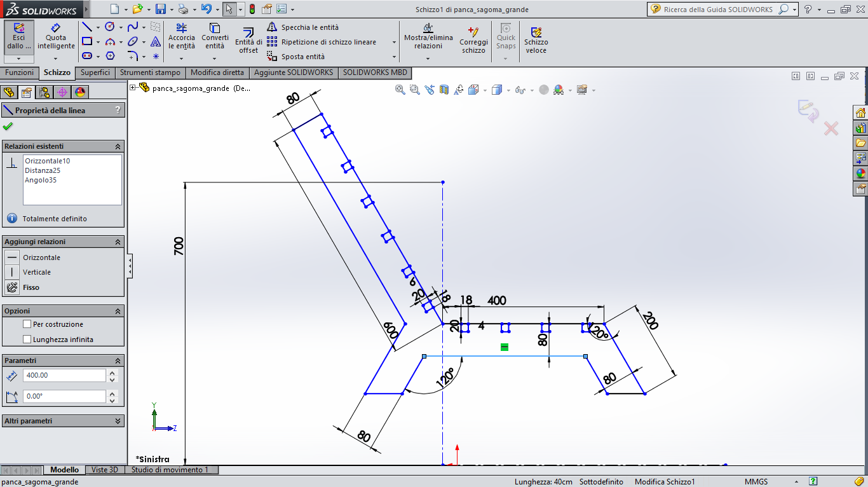Open the Studio di movimento 1 tab
This screenshot has width=868, height=487.
[x=170, y=470]
